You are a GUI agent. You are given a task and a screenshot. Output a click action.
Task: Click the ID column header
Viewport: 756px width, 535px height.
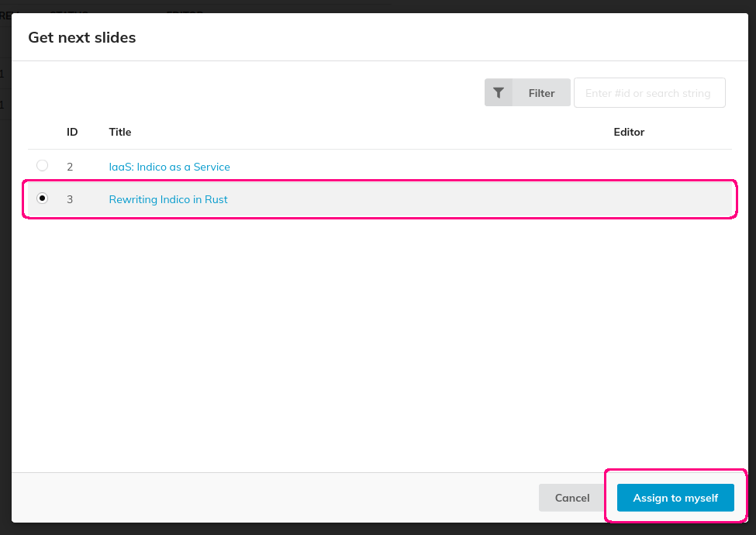coord(72,132)
